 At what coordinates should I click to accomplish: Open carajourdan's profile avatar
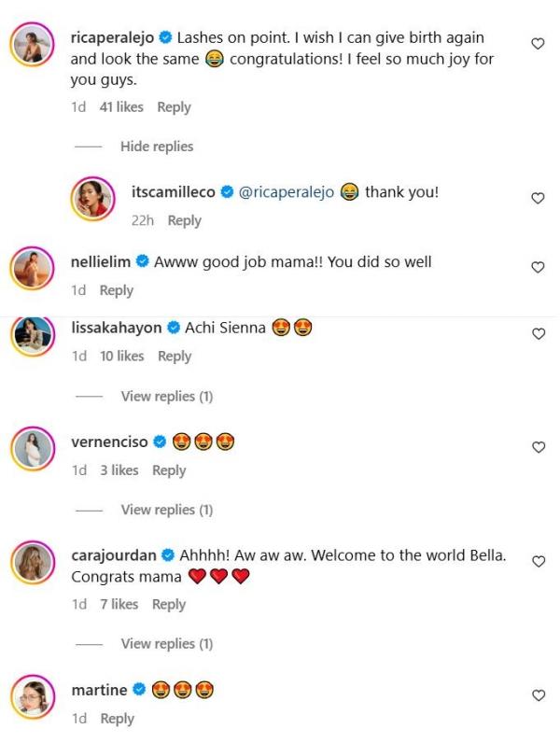coord(35,562)
